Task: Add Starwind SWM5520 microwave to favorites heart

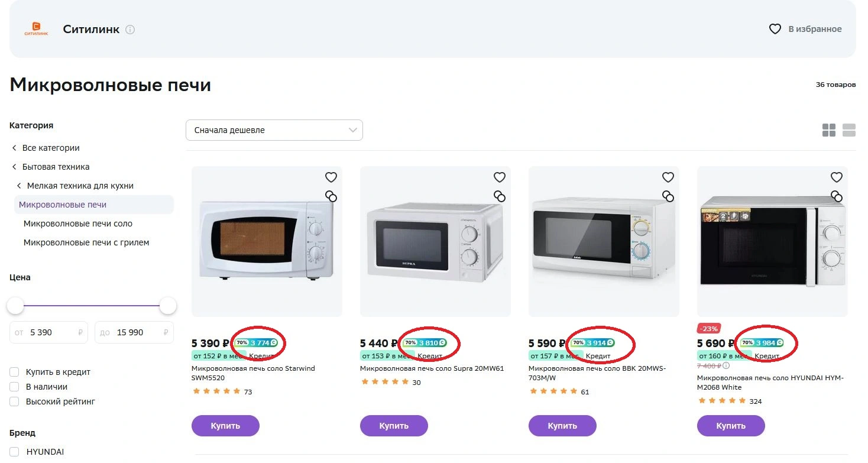Action: 331,177
